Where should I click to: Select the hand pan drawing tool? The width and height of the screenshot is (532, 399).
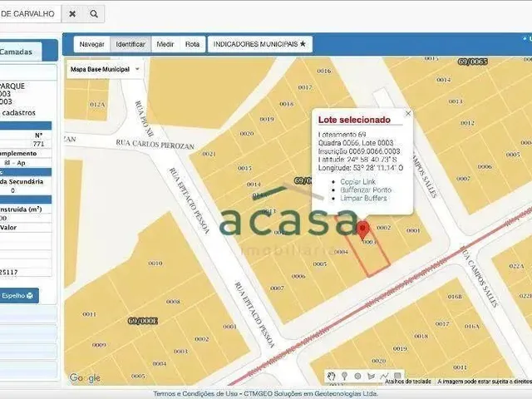331,376
